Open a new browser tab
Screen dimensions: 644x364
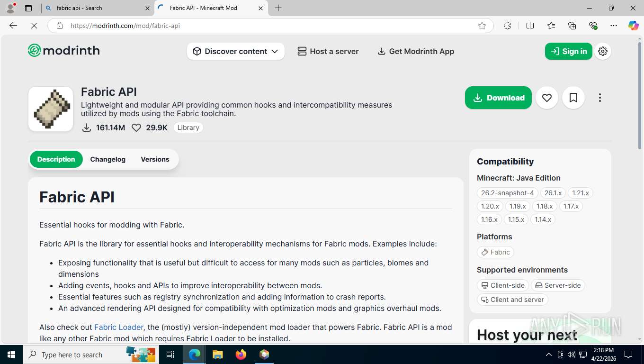[x=278, y=8]
